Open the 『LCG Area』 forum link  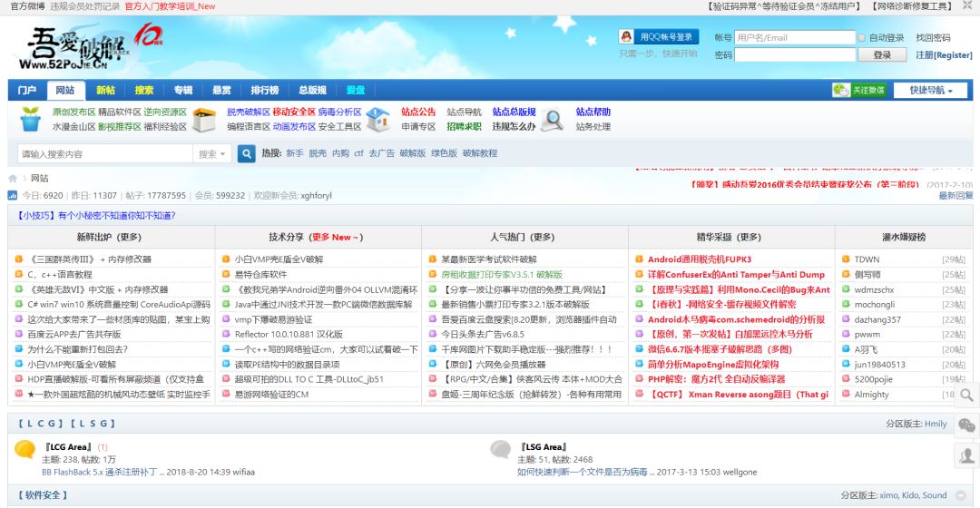[69, 446]
